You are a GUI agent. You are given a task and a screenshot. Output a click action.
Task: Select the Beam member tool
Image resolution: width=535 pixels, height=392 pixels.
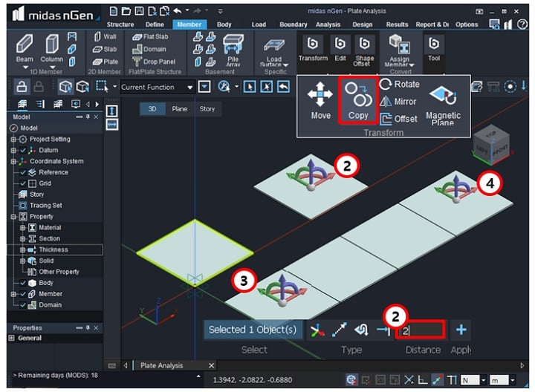(25, 48)
